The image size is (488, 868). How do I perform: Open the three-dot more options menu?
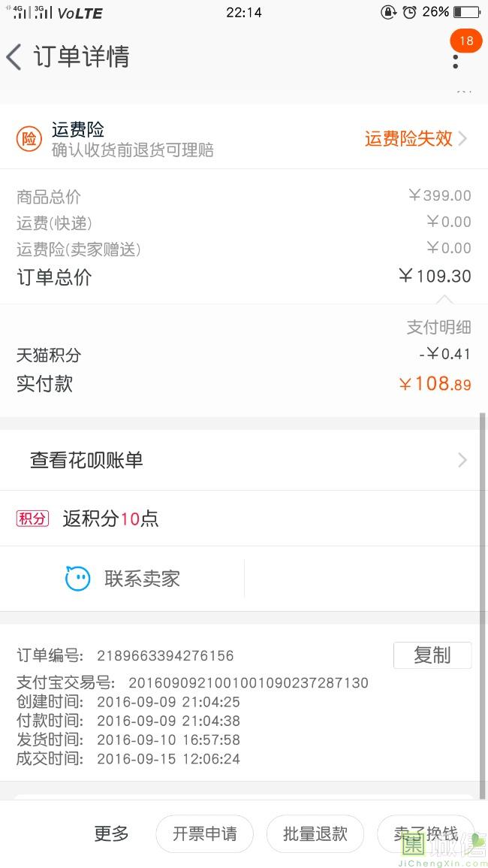pos(455,60)
